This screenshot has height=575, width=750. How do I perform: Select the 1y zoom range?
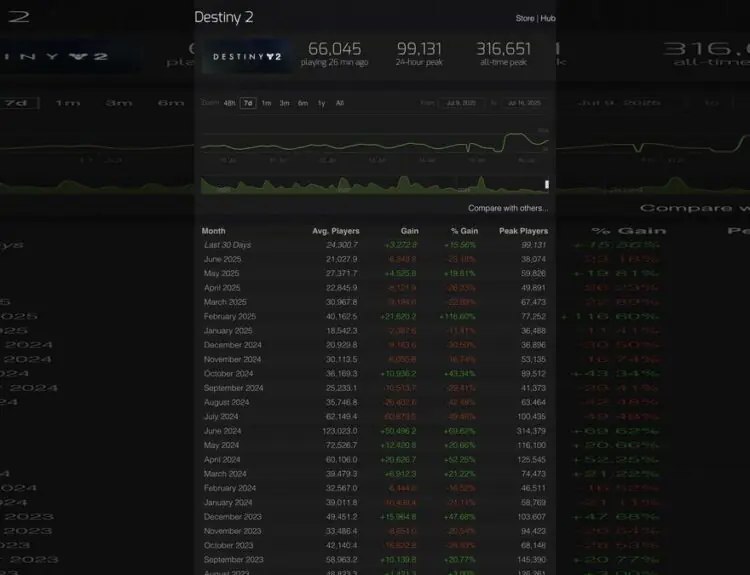[321, 103]
